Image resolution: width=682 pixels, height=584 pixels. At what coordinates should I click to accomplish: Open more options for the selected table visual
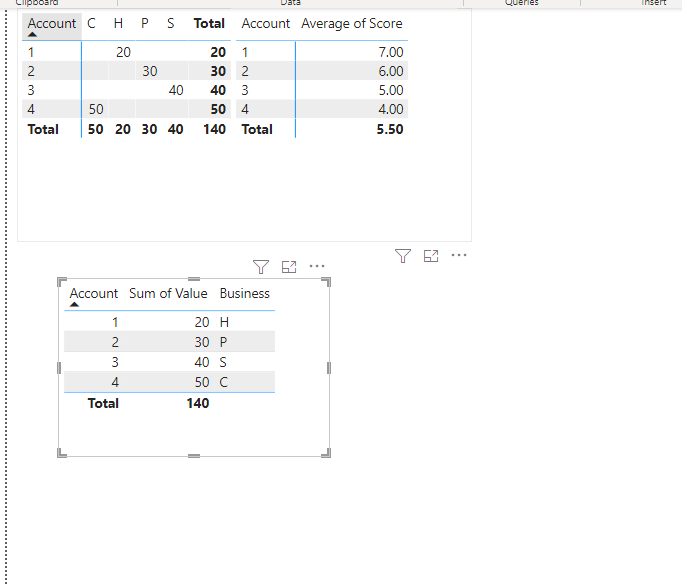317,266
